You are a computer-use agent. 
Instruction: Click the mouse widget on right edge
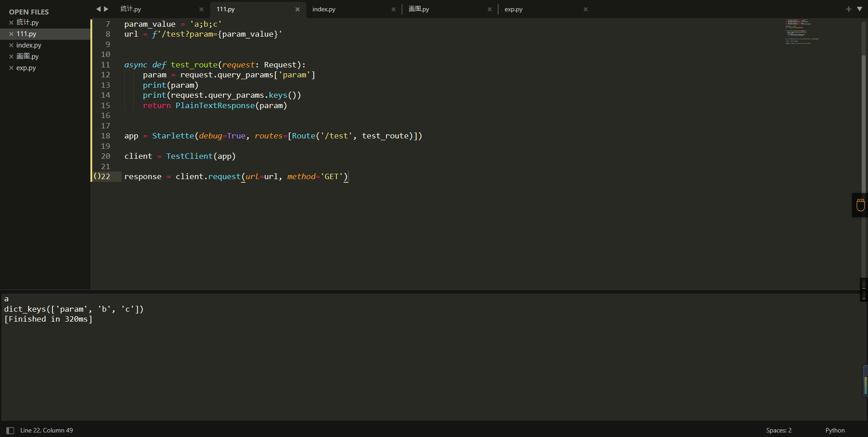click(860, 205)
